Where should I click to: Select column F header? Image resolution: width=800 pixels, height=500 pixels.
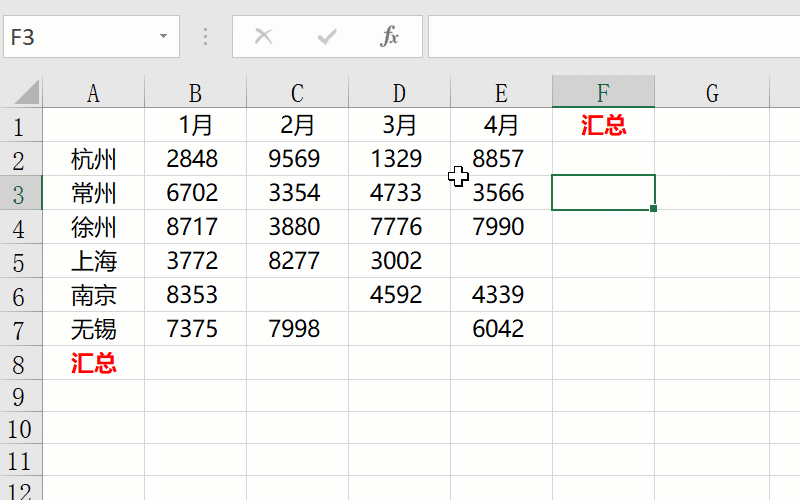[x=604, y=92]
